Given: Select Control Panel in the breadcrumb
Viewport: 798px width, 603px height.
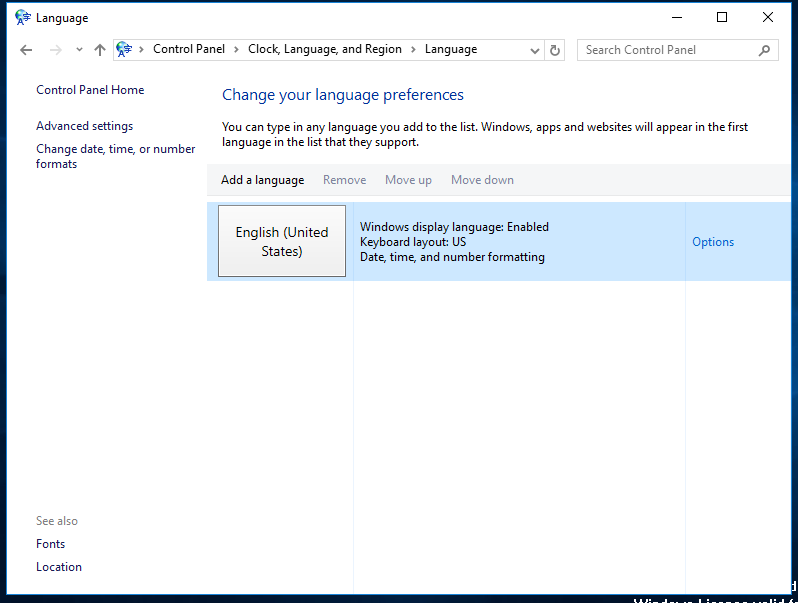Looking at the screenshot, I should [189, 49].
